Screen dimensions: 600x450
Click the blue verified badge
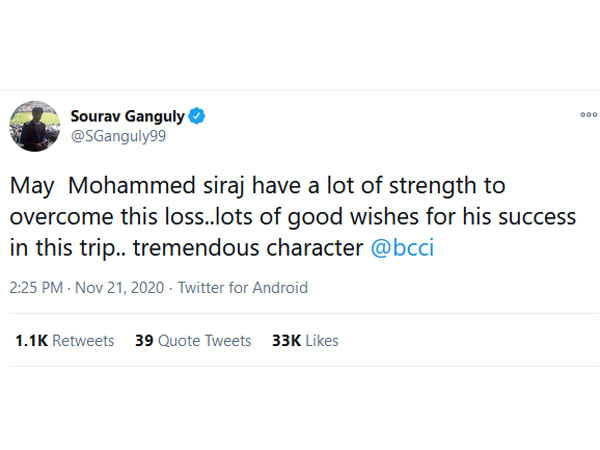pos(198,117)
